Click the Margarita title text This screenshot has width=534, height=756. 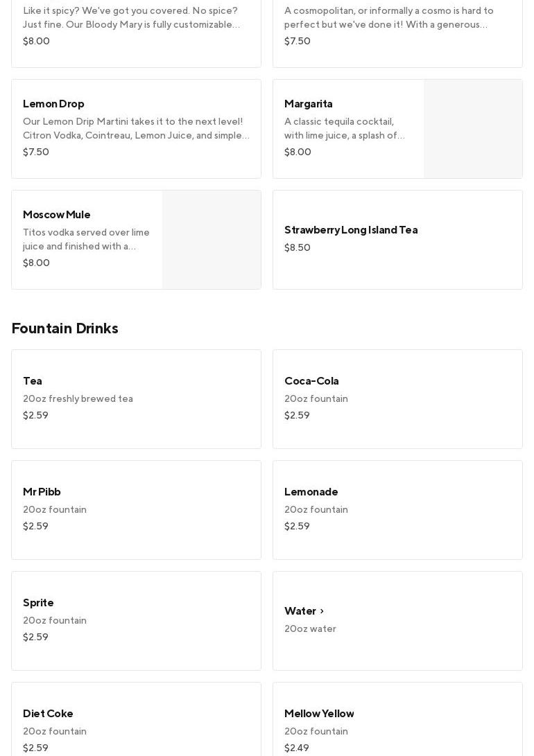[x=308, y=104]
